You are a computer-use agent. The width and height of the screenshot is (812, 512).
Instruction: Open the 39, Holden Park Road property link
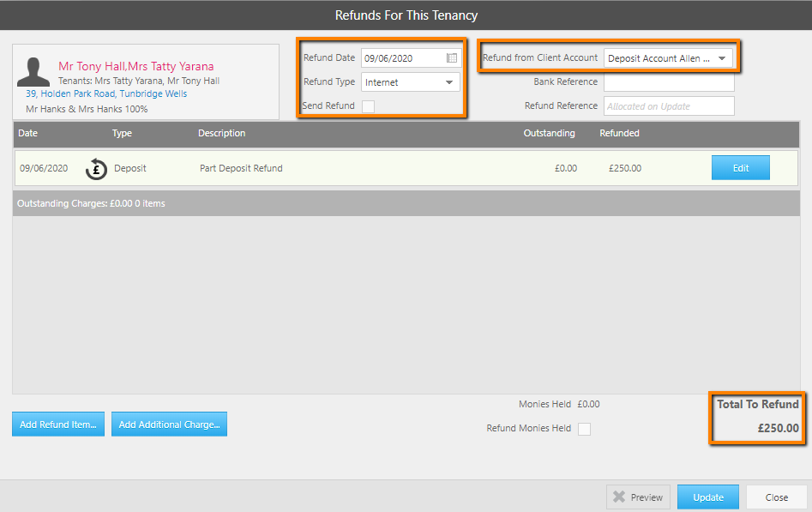[x=106, y=93]
